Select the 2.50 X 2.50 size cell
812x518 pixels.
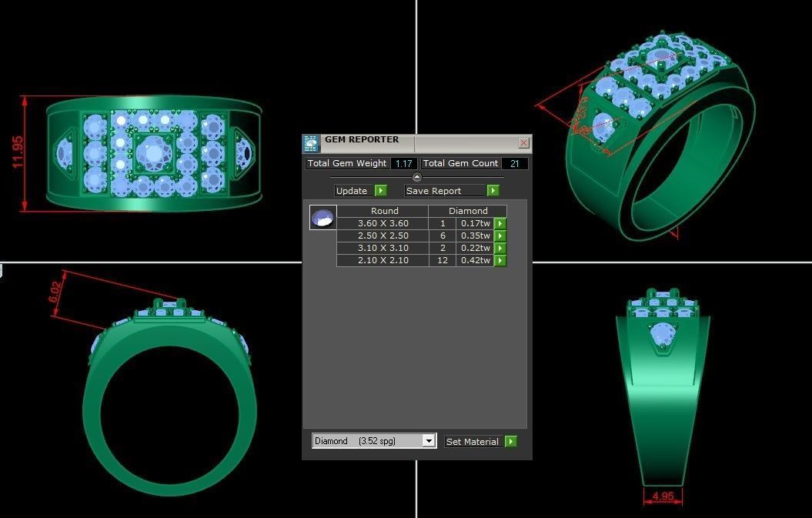pyautogui.click(x=383, y=236)
